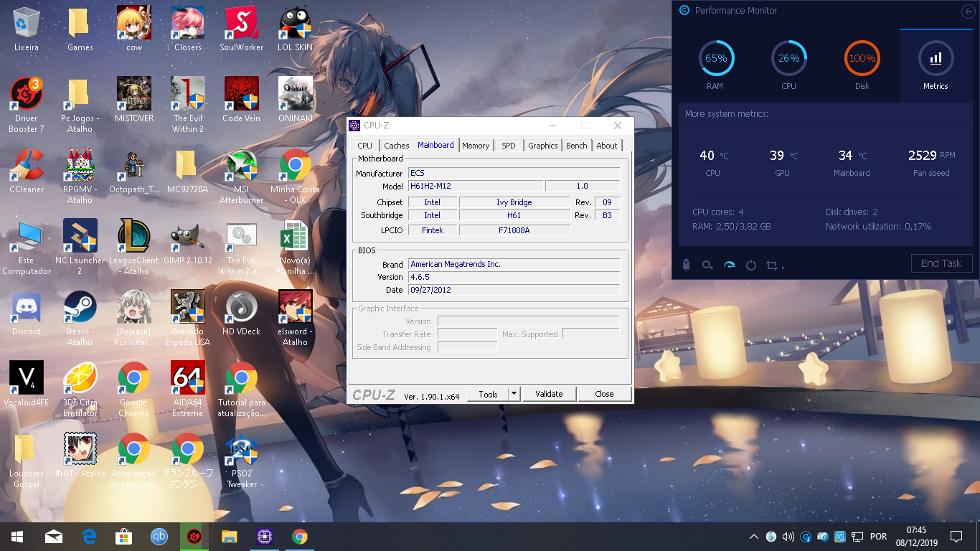Switch to the CPU tab in CPU-Z

365,146
